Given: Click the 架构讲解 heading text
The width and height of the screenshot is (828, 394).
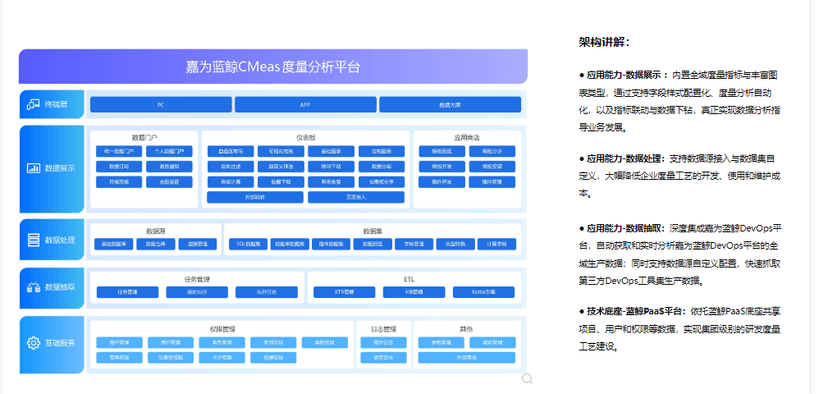Looking at the screenshot, I should [604, 42].
